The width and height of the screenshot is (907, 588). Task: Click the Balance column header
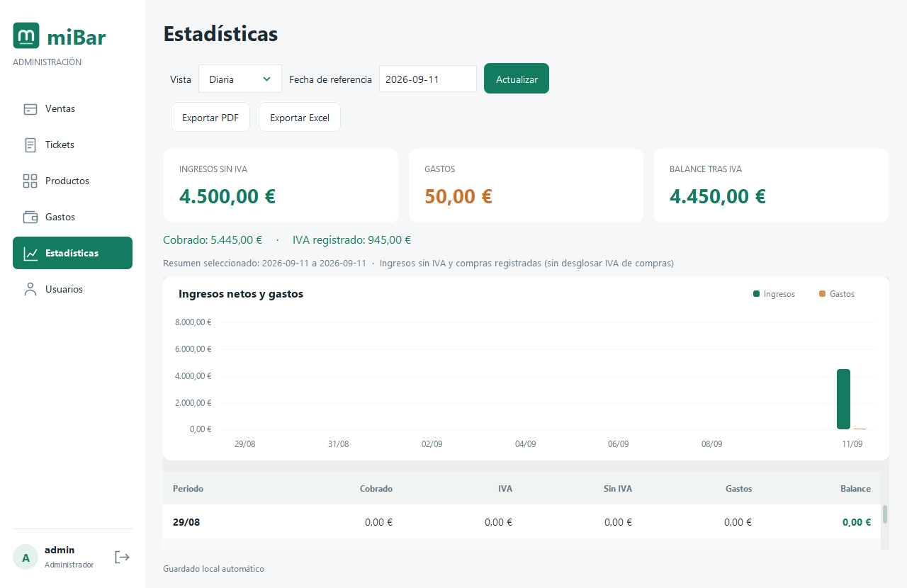click(855, 489)
